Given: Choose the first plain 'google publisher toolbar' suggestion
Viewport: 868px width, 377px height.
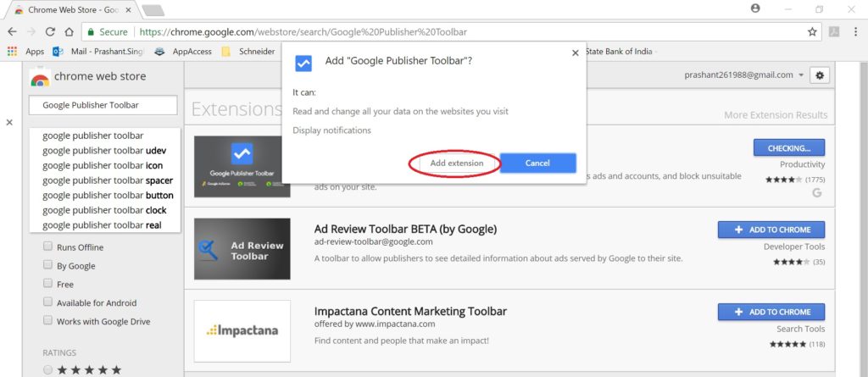Looking at the screenshot, I should (104, 136).
